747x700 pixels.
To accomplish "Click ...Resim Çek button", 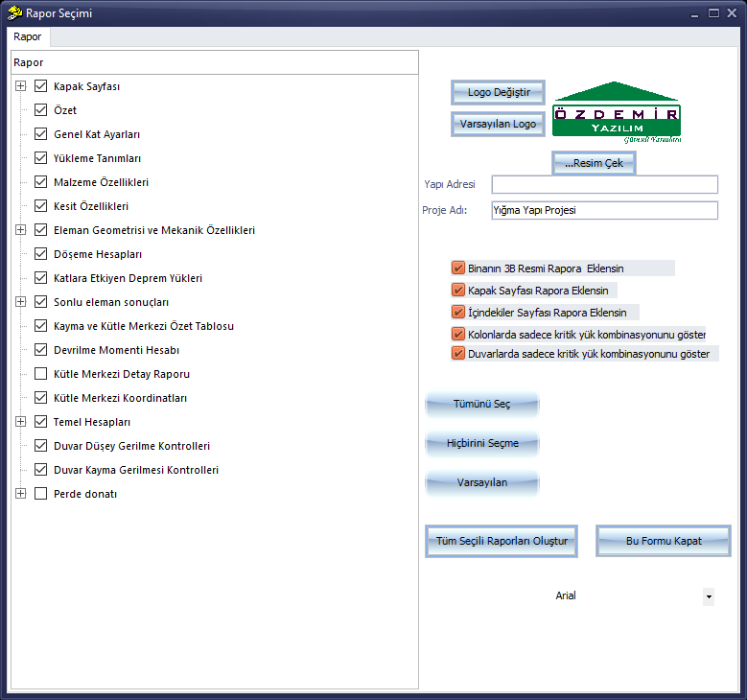I will [x=594, y=163].
